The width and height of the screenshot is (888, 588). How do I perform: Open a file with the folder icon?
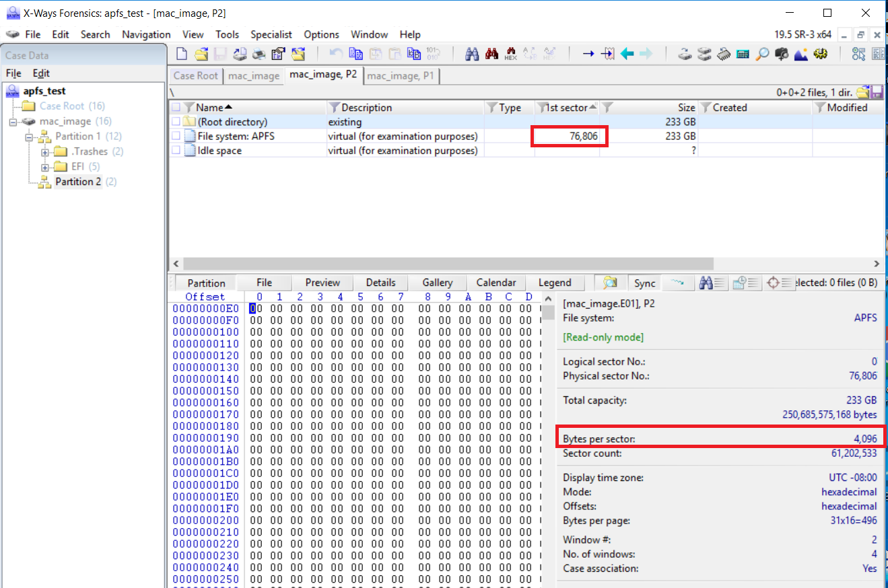[201, 54]
